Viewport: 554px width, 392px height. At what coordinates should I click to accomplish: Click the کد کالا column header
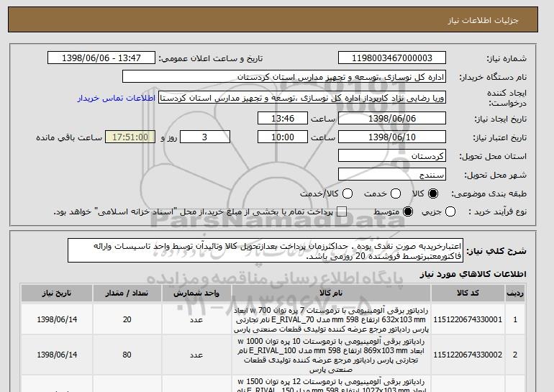click(x=468, y=293)
